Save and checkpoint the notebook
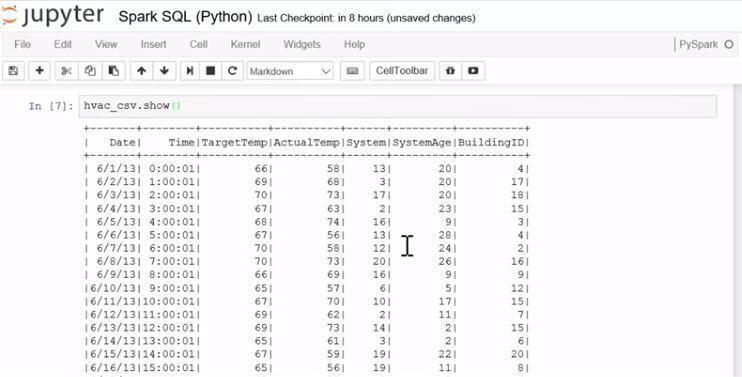Screen dimensions: 742x377 click(x=13, y=71)
